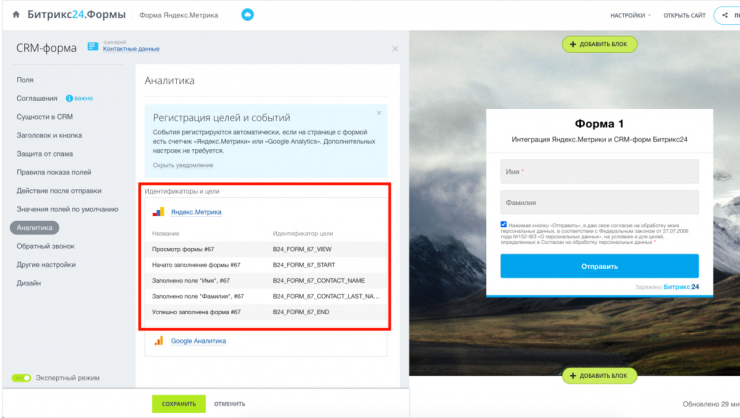Click the Yandex.Metrica logo icon
This screenshot has height=418, width=740.
(159, 212)
